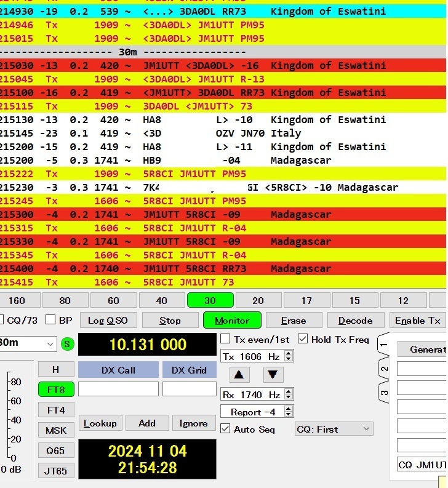Click the DX Call input field
The width and height of the screenshot is (448, 488).
(x=118, y=389)
